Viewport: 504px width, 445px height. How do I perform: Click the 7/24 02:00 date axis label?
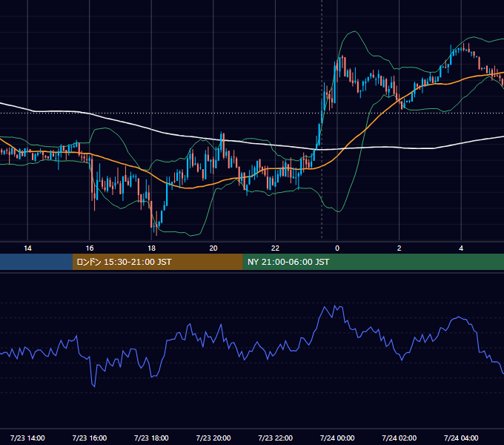(399, 438)
